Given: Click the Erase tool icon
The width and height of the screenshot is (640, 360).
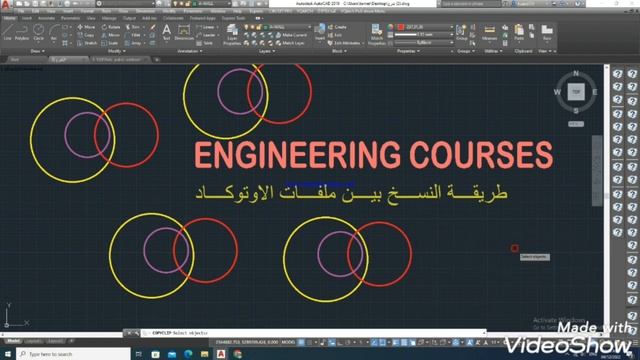Looking at the screenshot, I should pyautogui.click(x=152, y=27).
